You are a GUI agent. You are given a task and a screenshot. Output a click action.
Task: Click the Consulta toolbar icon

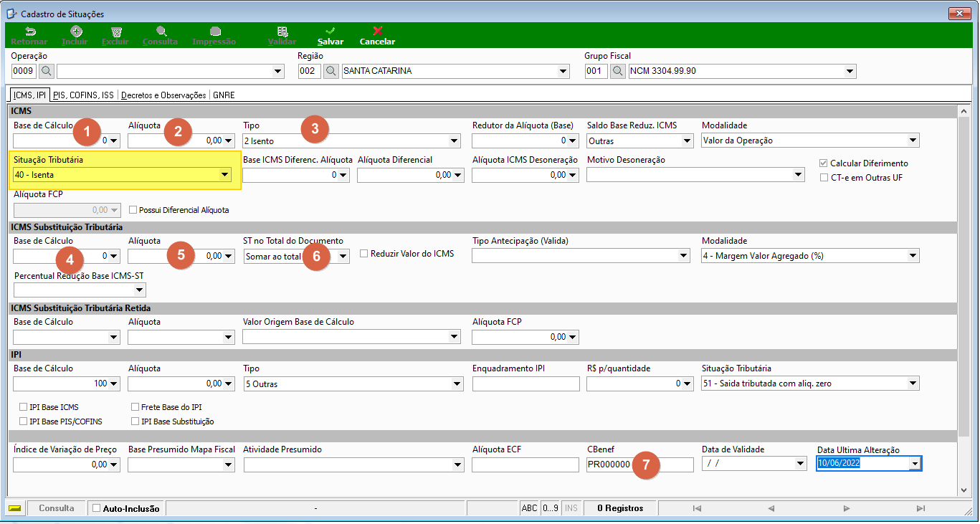(x=161, y=32)
